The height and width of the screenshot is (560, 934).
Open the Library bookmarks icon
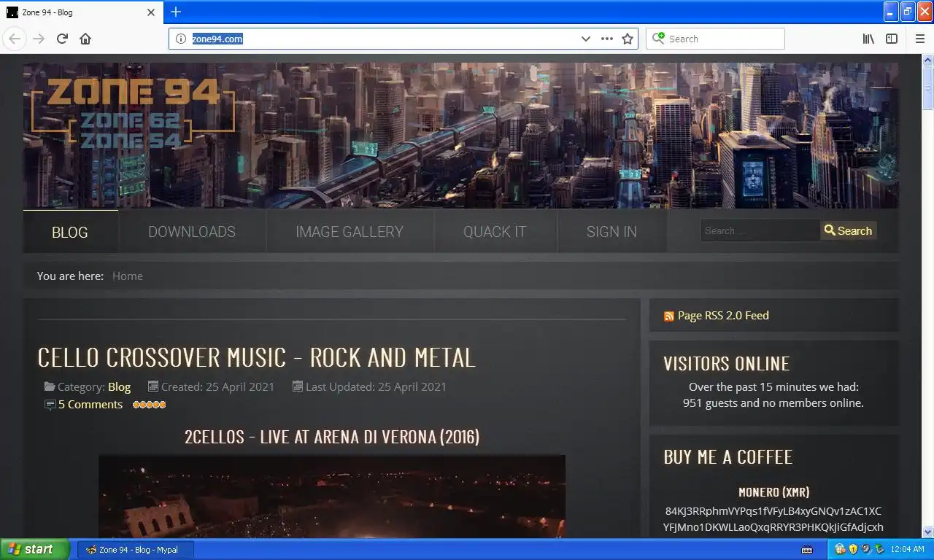[868, 39]
